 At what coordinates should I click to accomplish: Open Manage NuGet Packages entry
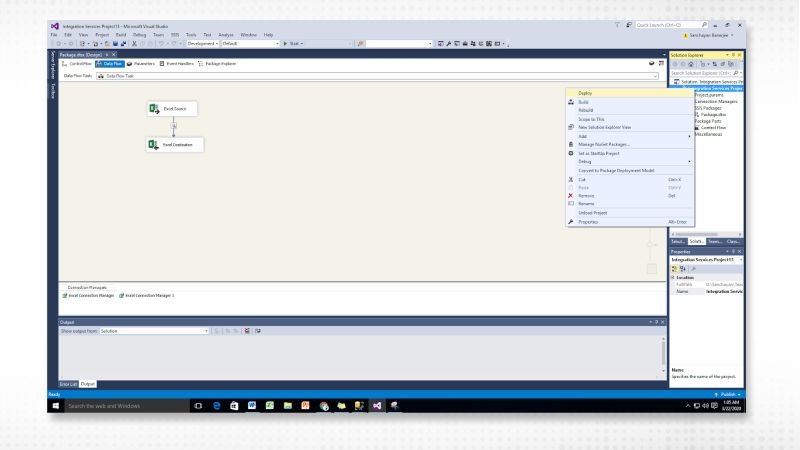(630, 144)
